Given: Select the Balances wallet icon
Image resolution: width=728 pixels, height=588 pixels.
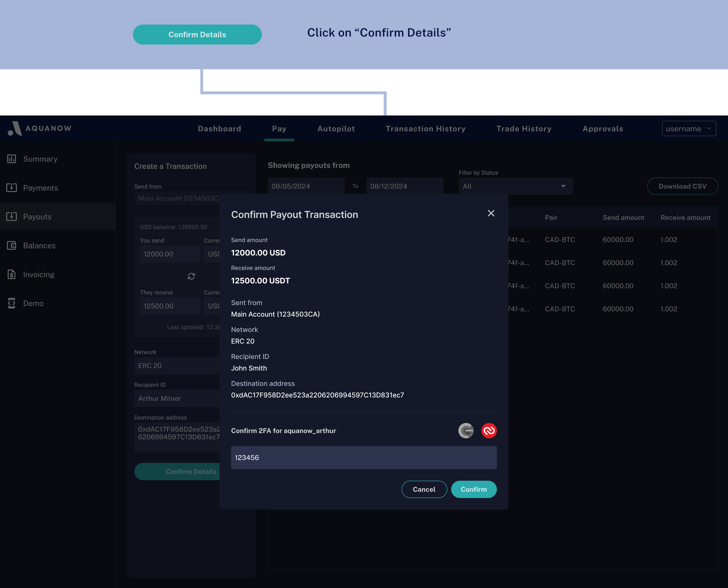Looking at the screenshot, I should [12, 246].
